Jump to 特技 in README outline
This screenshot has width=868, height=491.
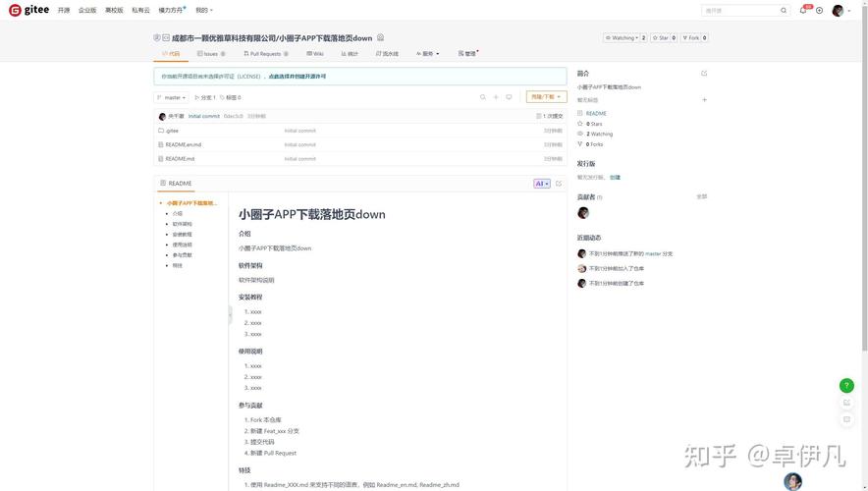point(177,266)
